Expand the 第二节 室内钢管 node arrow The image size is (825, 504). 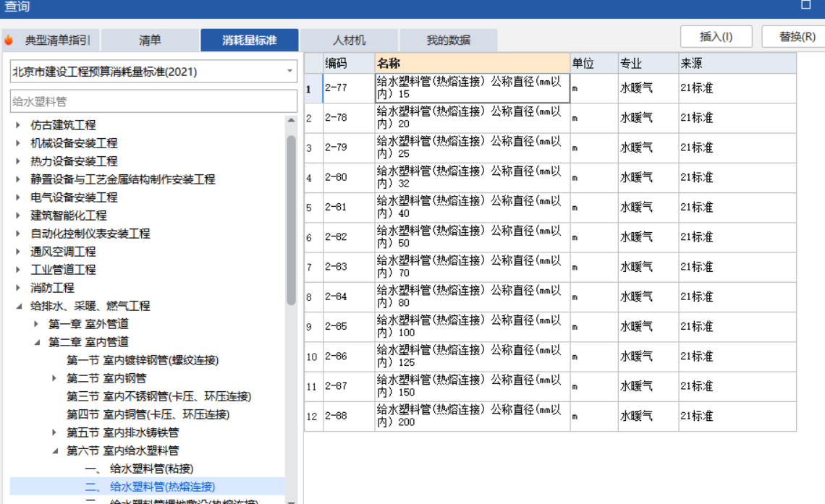point(54,378)
